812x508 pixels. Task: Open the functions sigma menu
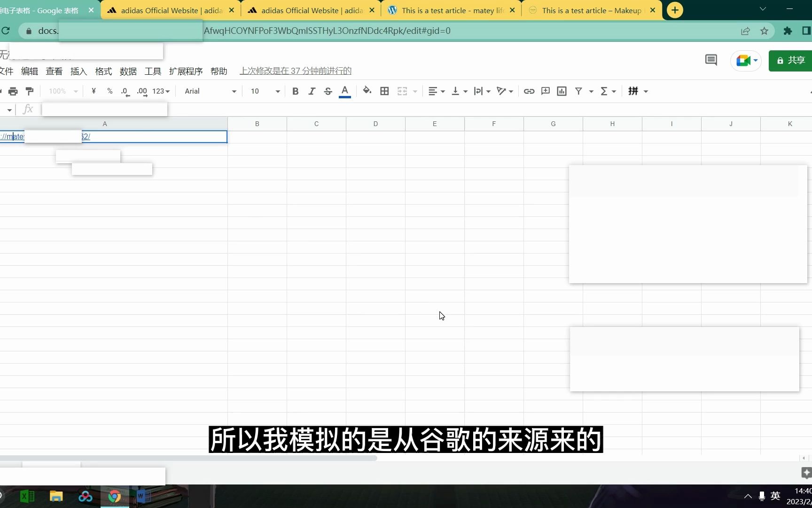(x=608, y=91)
